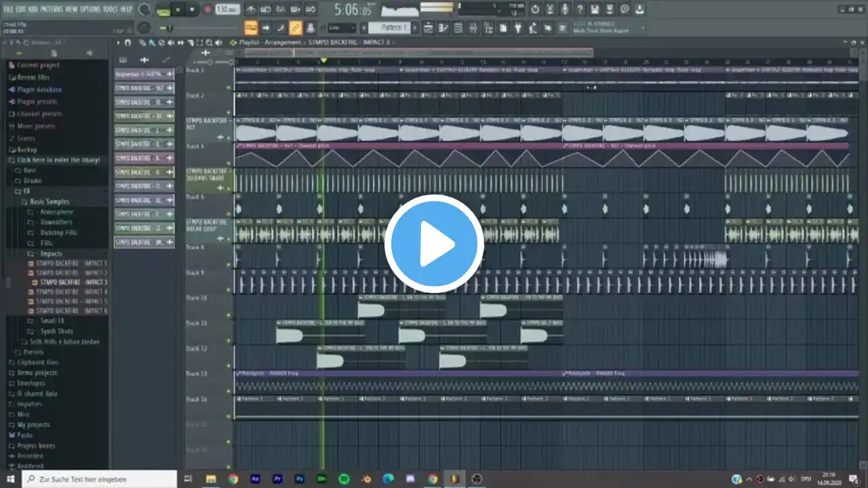This screenshot has height=488, width=868.
Task: Open the Line snap dropdown
Action: [342, 28]
